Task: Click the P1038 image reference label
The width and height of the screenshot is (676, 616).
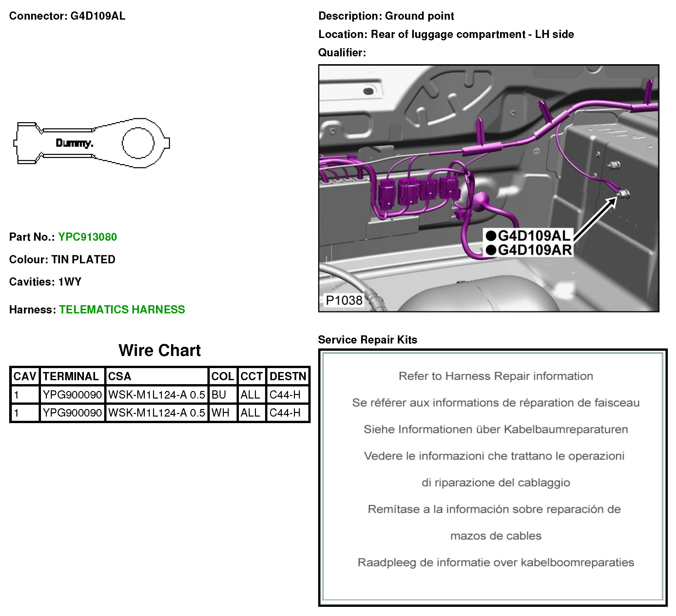Action: coord(344,300)
